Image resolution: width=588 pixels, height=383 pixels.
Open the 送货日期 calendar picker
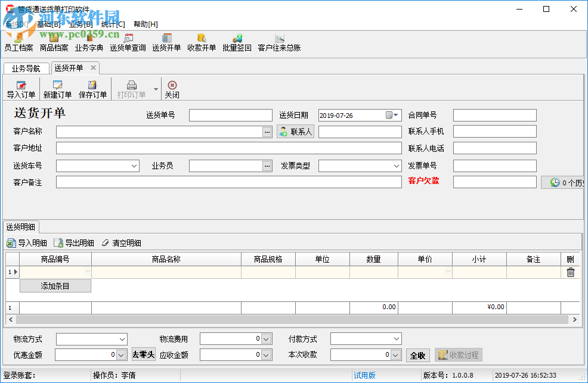coord(392,116)
